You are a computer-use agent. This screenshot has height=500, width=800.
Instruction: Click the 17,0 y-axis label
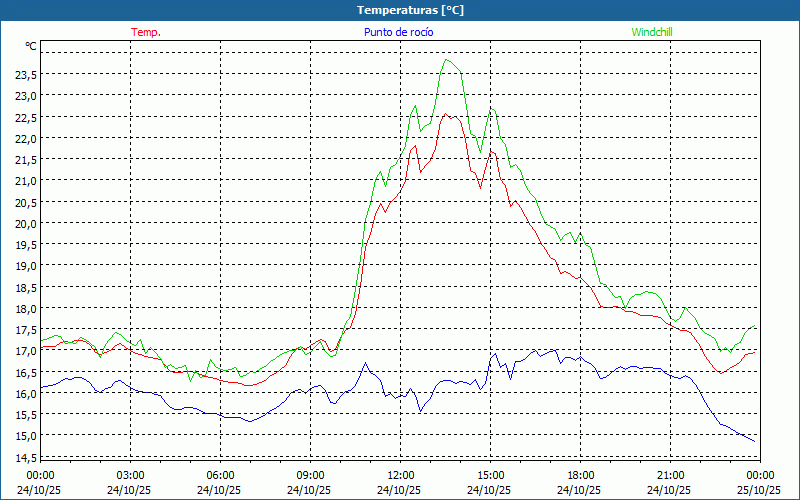coord(26,351)
